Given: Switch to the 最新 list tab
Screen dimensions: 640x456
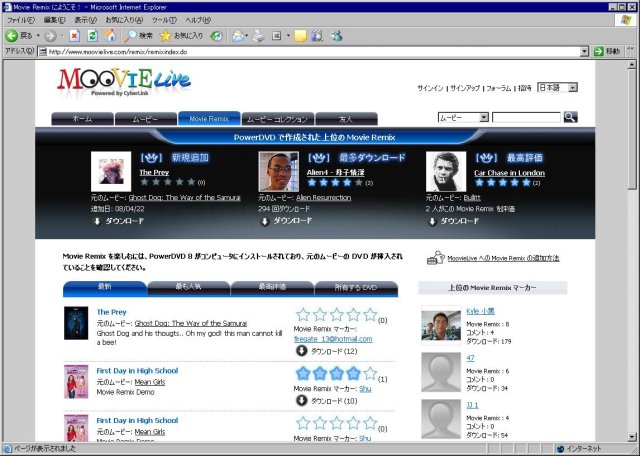Looking at the screenshot, I should (x=104, y=287).
